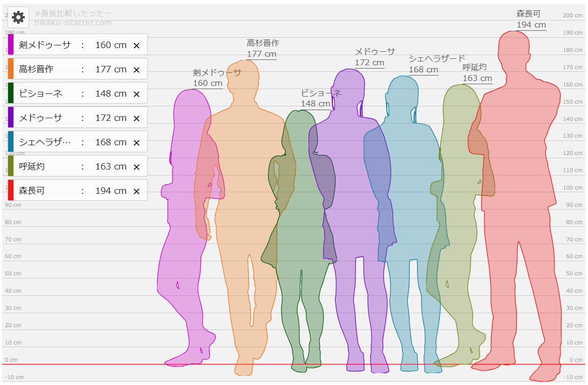The image size is (588, 385).
Task: Remove 高杉晋作 entry with its X icon
Action: tap(136, 70)
